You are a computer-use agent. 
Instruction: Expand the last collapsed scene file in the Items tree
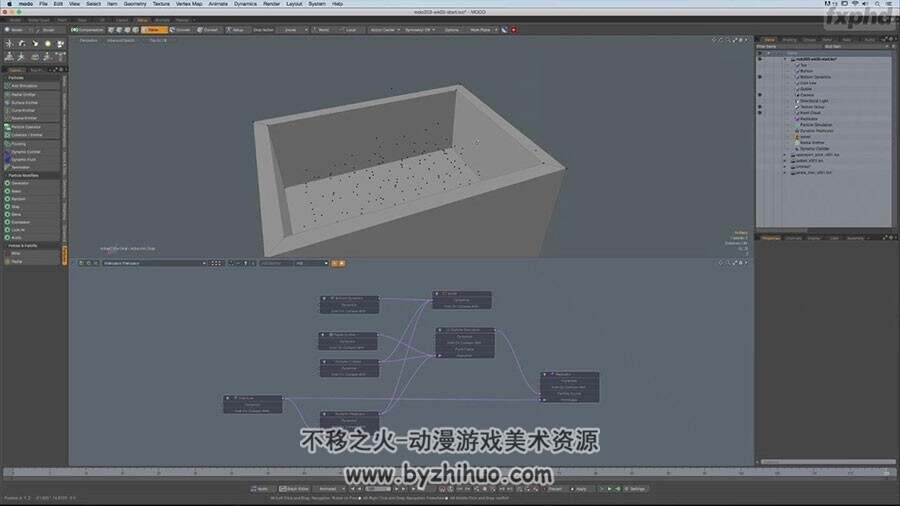[785, 172]
